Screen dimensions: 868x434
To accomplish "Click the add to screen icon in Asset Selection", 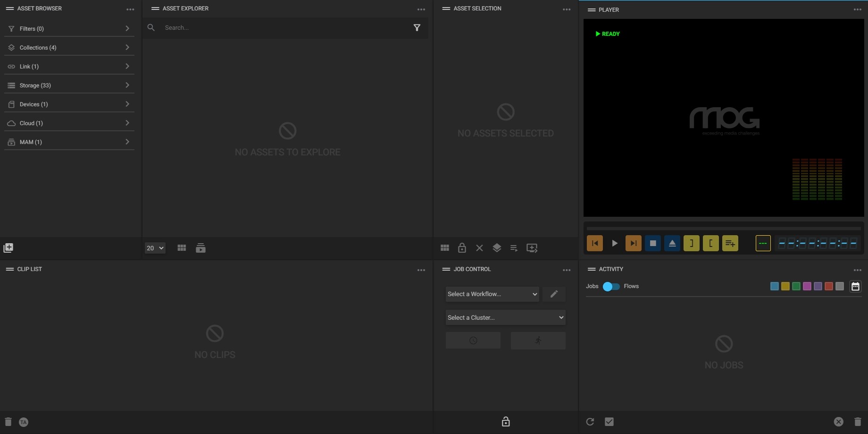I will click(532, 248).
